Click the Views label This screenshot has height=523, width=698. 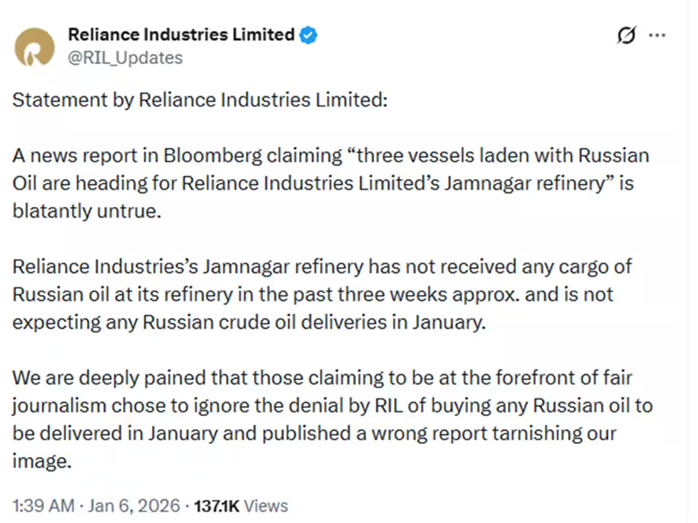pos(264,505)
